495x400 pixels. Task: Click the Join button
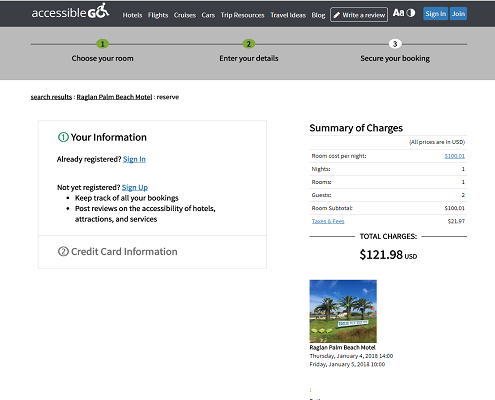(x=458, y=14)
